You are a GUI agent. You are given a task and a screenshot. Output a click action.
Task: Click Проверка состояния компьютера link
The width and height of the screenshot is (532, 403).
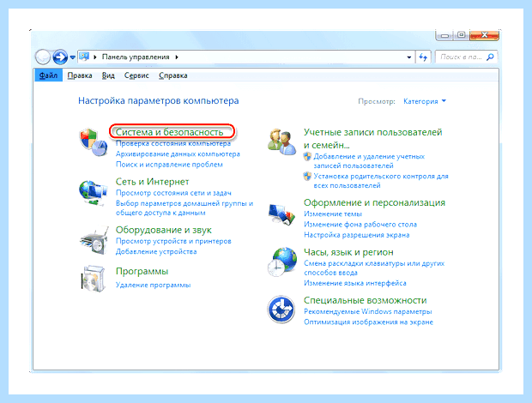pyautogui.click(x=173, y=143)
